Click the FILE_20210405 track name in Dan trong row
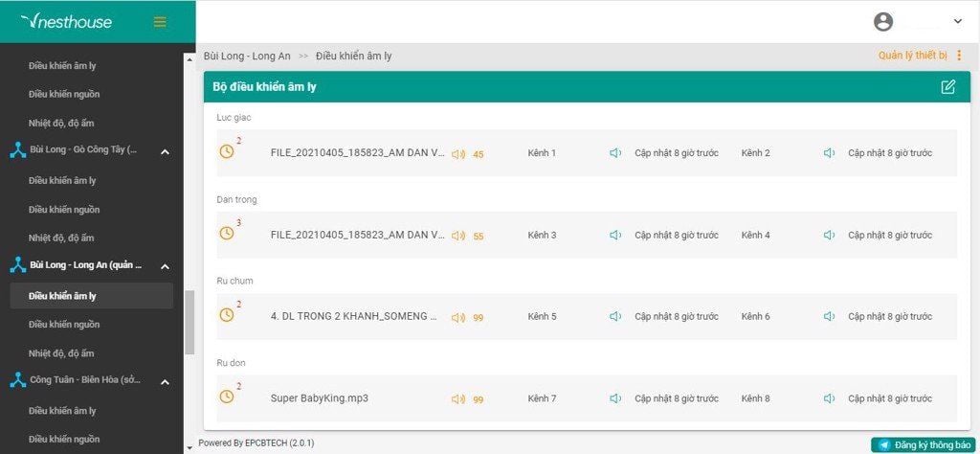 358,235
